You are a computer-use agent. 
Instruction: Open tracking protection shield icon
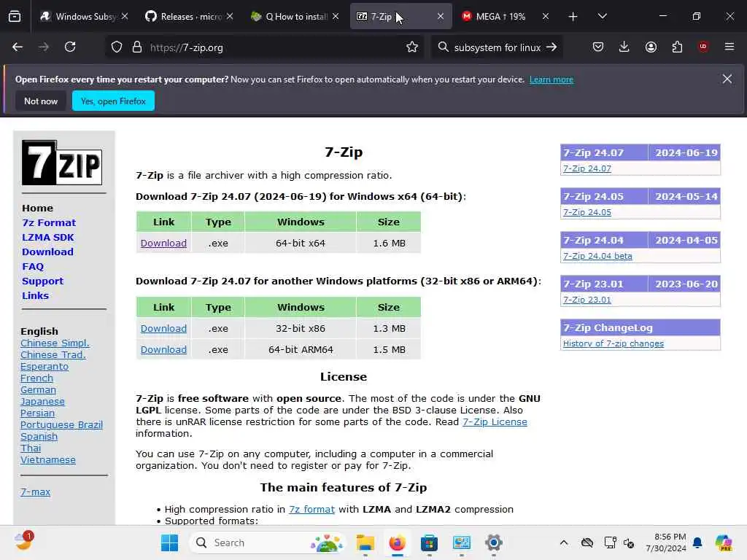click(117, 47)
